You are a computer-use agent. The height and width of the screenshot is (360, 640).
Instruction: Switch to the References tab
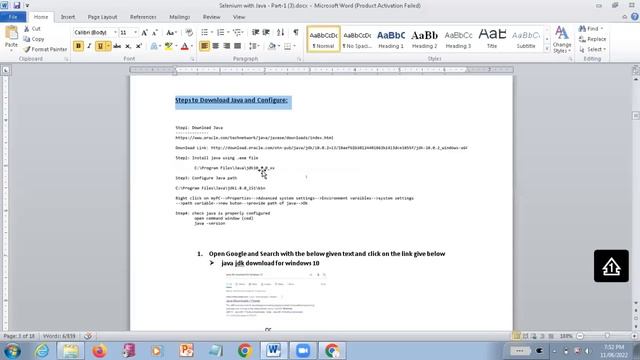pos(143,17)
